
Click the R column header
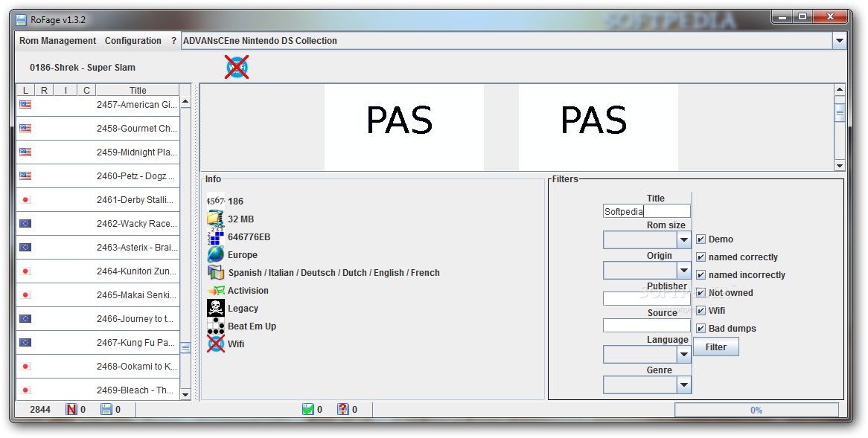tap(44, 90)
